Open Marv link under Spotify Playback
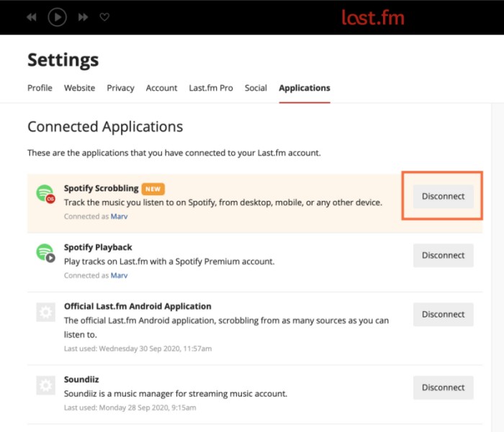The image size is (504, 432). click(119, 276)
